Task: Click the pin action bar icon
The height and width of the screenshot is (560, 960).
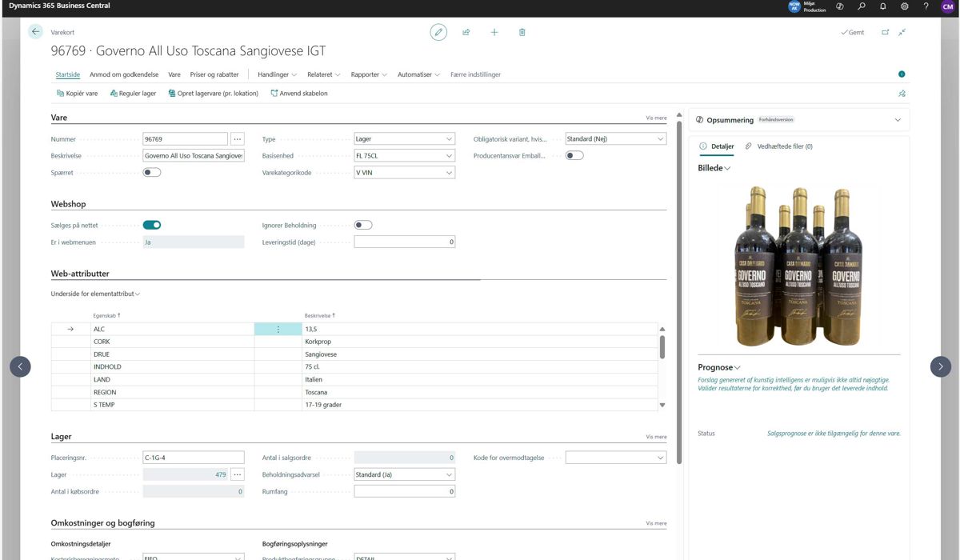Action: [x=902, y=94]
